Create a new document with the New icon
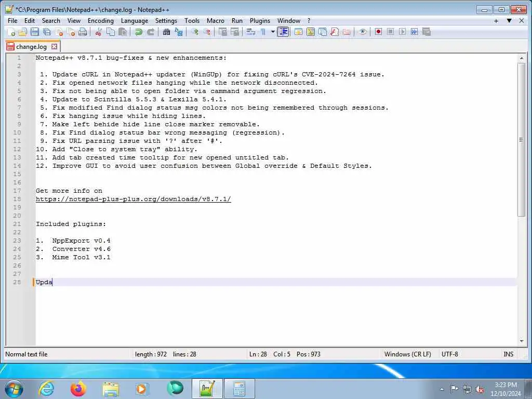The image size is (532, 399). [11, 32]
